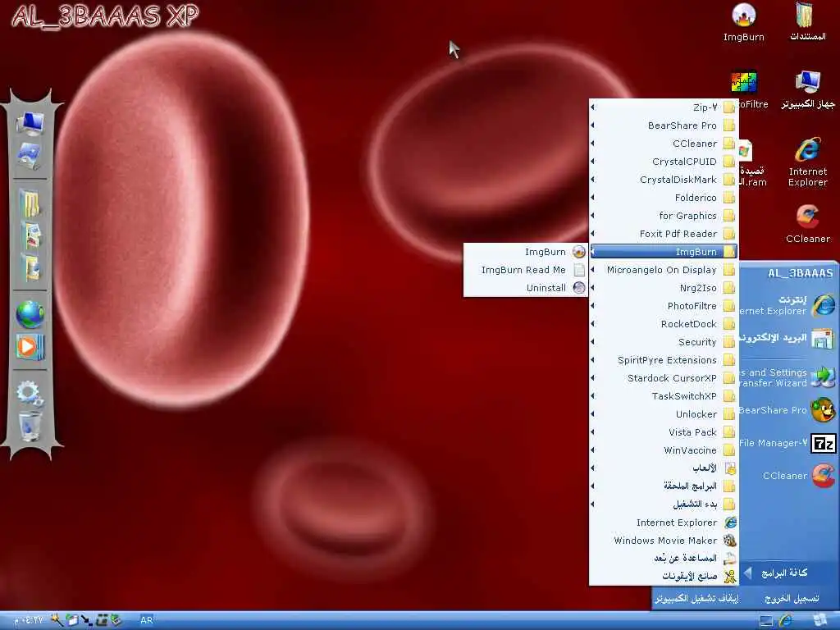The image size is (840, 630).
Task: Select the highlighted ImgBurn folder entry
Action: [664, 252]
